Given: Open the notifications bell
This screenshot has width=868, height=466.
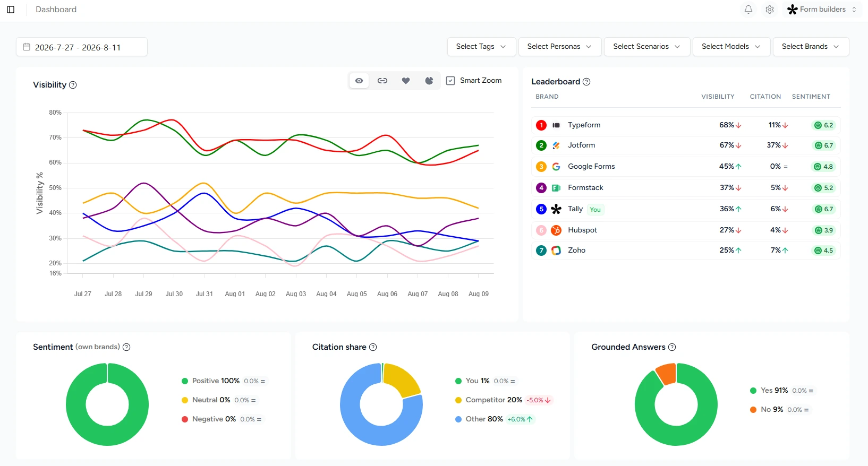Looking at the screenshot, I should (748, 10).
